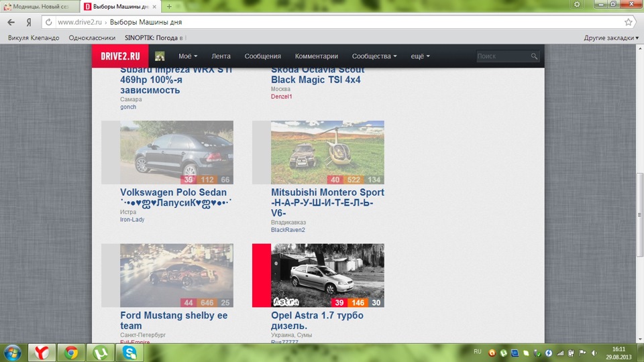Bookmark this page with the star icon
This screenshot has width=644, height=362.
pyautogui.click(x=628, y=22)
